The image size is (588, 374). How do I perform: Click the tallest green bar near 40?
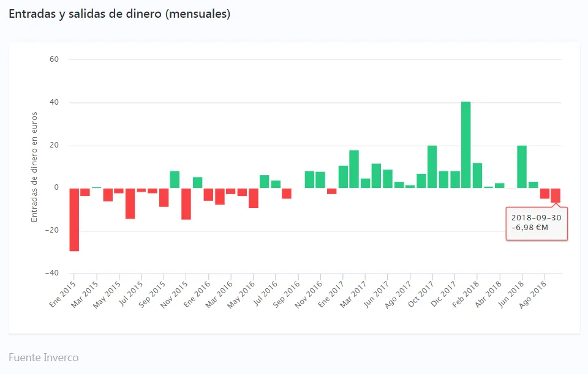coord(466,144)
